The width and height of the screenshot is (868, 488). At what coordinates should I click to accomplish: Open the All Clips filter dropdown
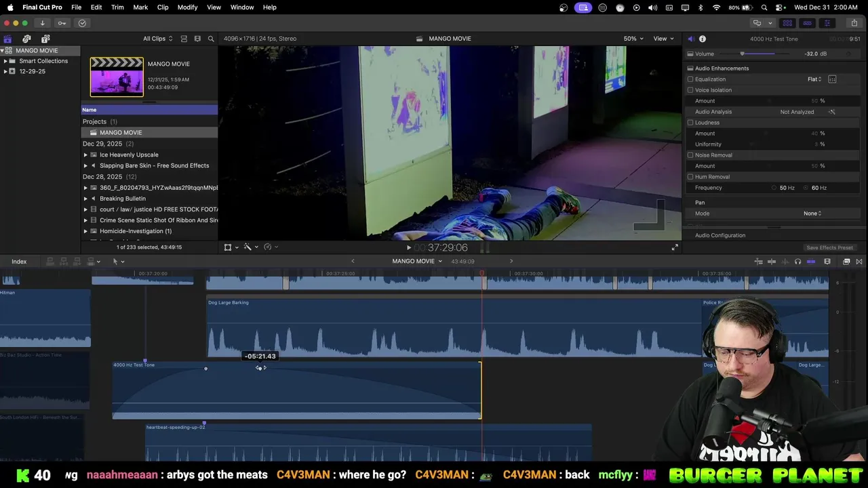(x=157, y=39)
